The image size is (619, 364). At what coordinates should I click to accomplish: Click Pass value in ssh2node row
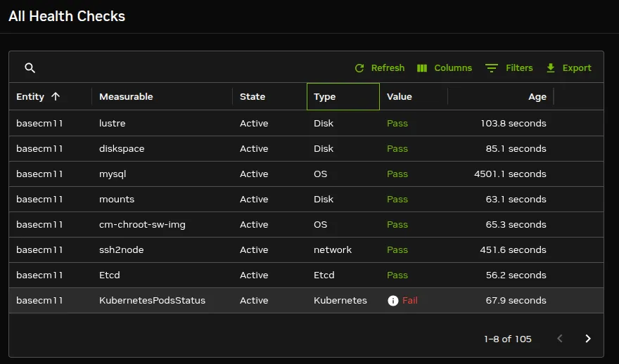[x=397, y=249]
